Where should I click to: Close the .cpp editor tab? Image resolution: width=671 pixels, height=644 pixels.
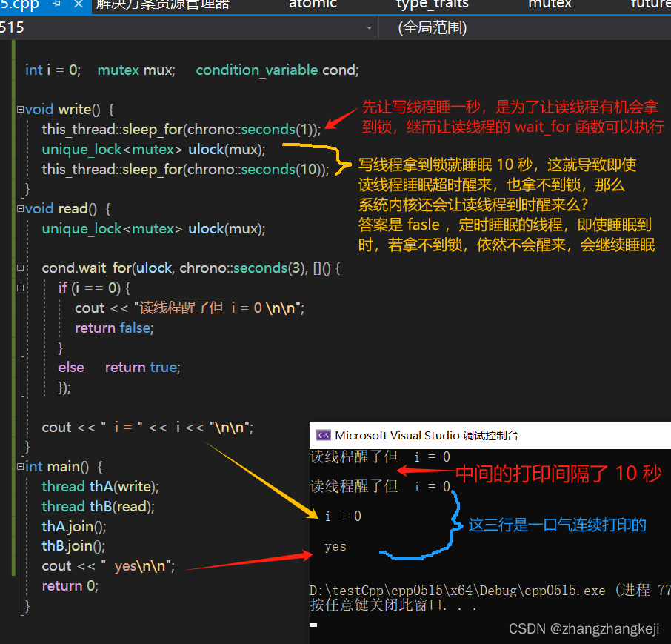click(x=79, y=4)
